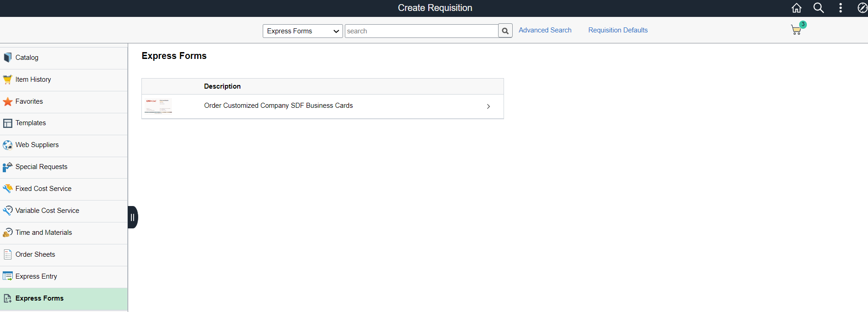The width and height of the screenshot is (868, 312).
Task: Click the Express Entry list icon
Action: pos(8,276)
